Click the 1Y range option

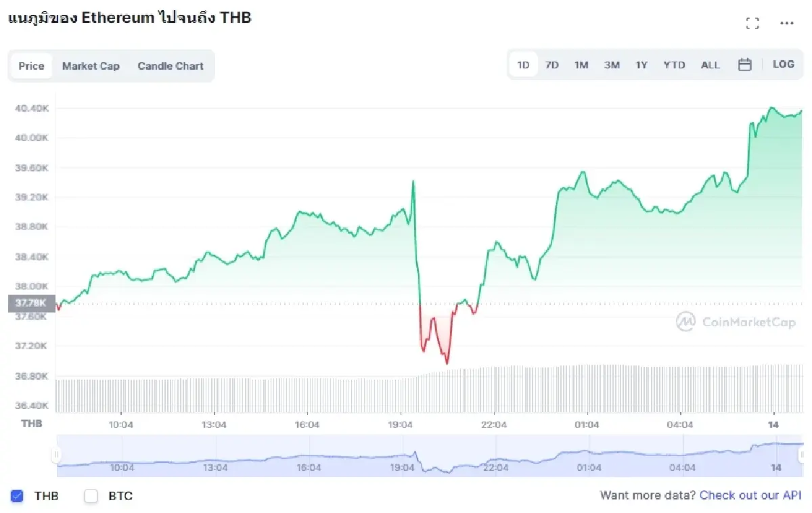pyautogui.click(x=641, y=64)
